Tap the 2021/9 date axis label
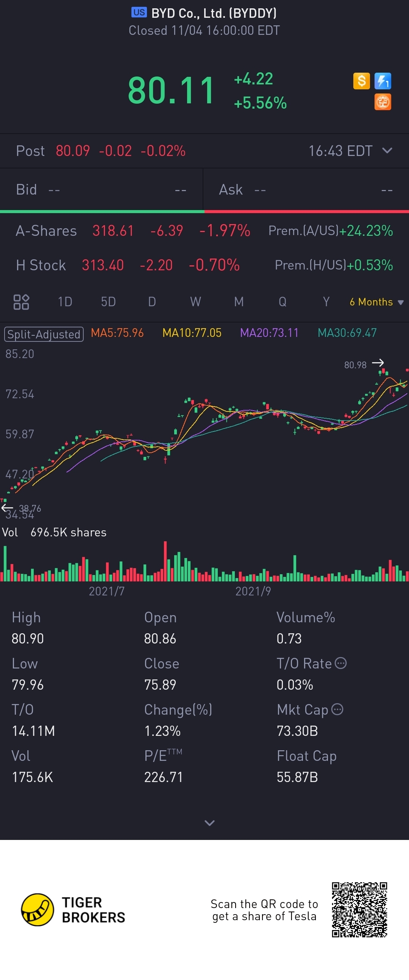409x980 pixels. pos(253,591)
